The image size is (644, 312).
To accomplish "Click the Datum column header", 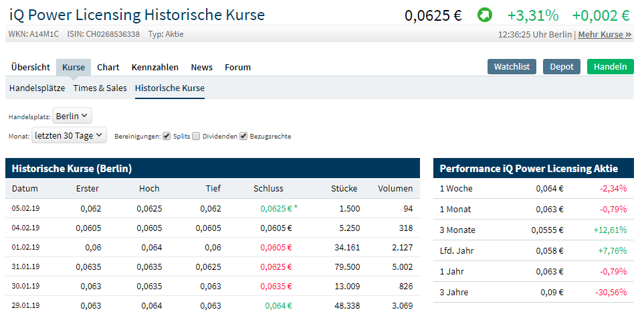I will click(25, 188).
